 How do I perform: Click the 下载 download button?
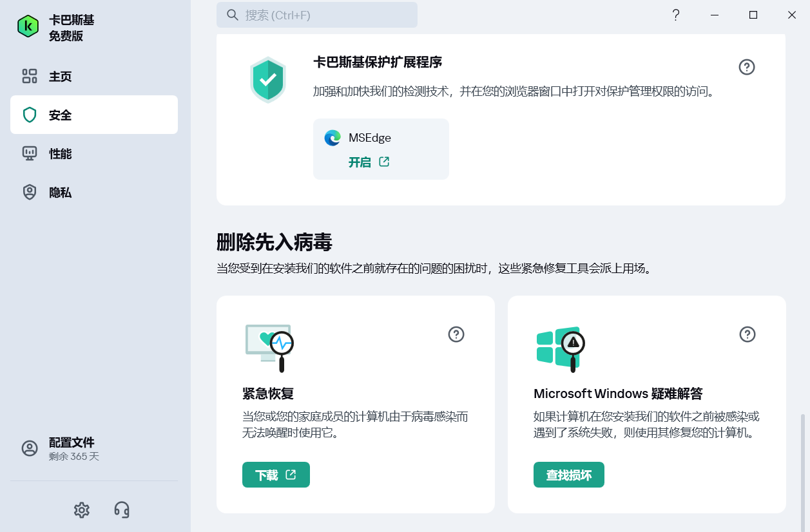click(276, 475)
